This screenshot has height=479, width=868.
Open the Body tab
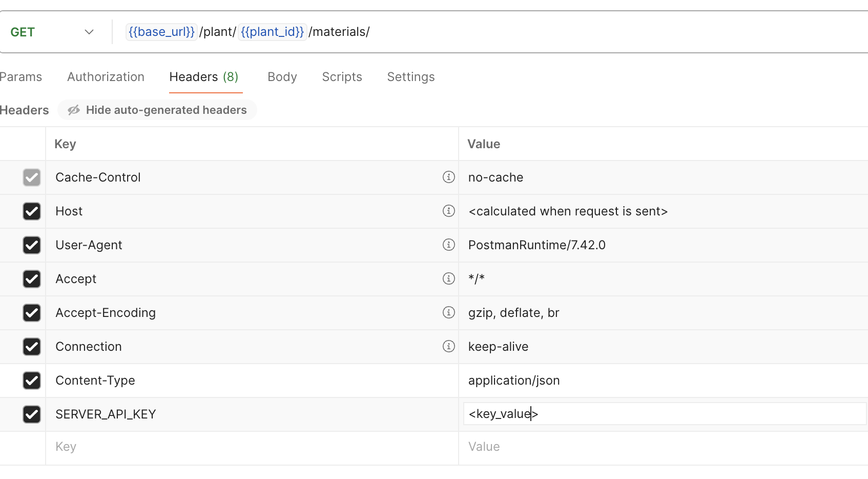coord(282,76)
